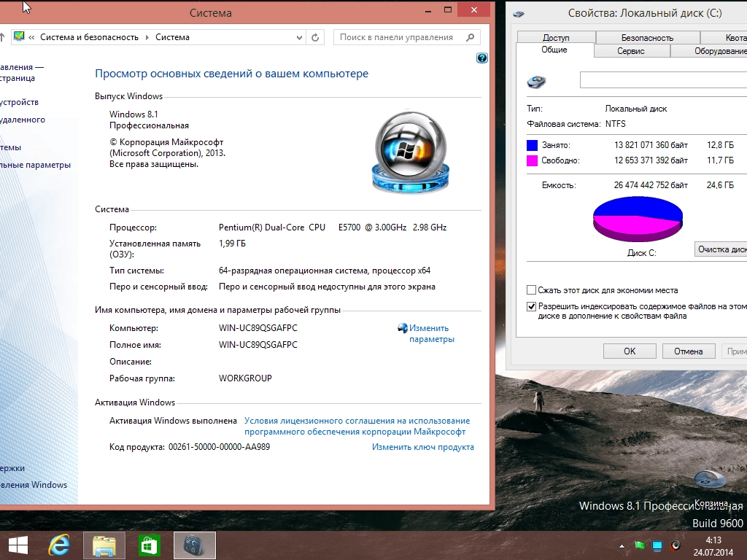Click the Windows orb logo image

(410, 152)
